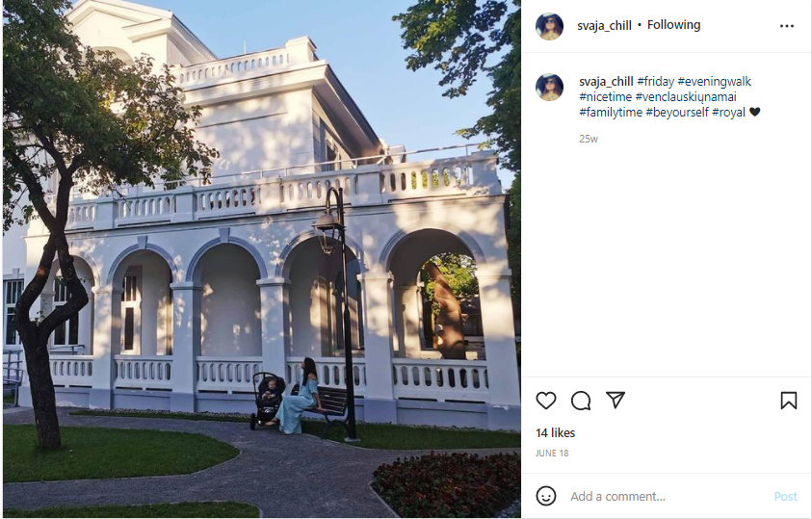The image size is (812, 519).
Task: Click the profile avatar beside the caption
Action: click(x=549, y=87)
